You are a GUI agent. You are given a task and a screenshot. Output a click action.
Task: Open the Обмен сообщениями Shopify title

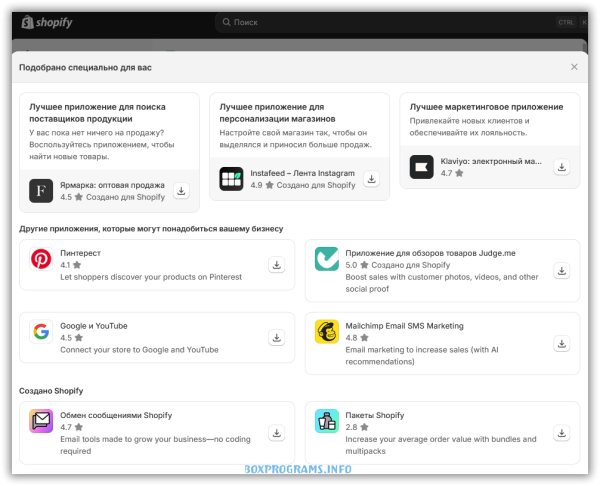(x=116, y=415)
